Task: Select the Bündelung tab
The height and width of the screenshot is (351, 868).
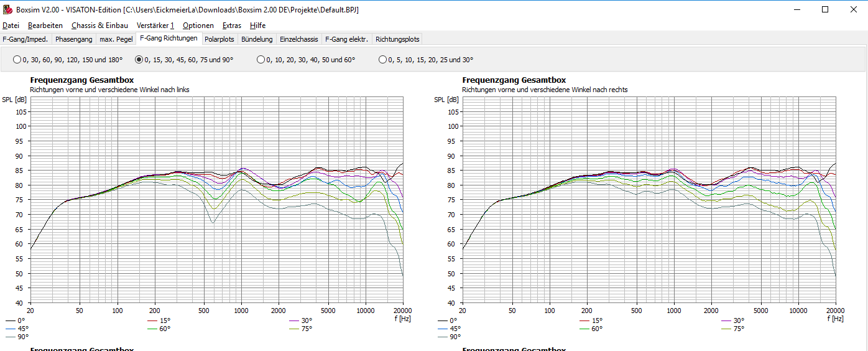Action: [x=257, y=39]
